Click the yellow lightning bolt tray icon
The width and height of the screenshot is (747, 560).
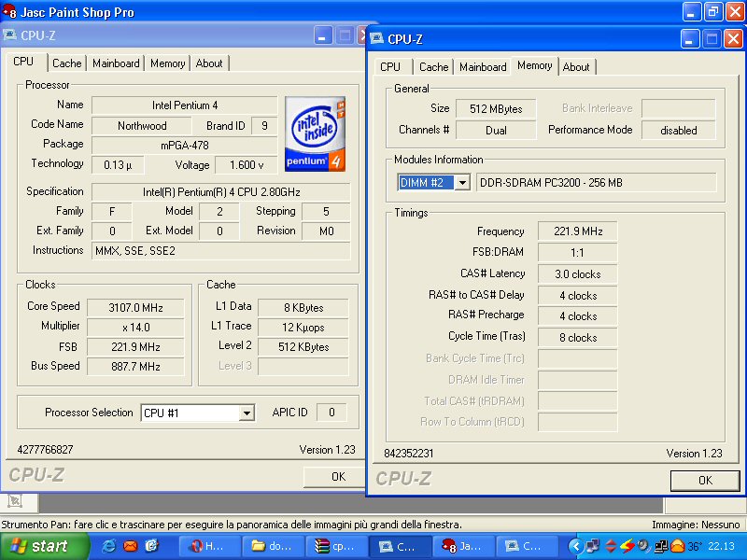[627, 546]
